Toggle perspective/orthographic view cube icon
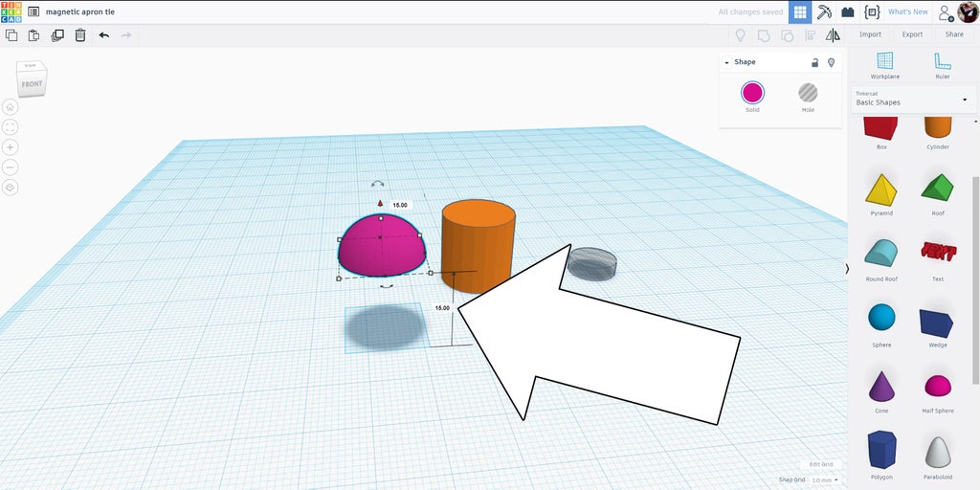 [10, 188]
